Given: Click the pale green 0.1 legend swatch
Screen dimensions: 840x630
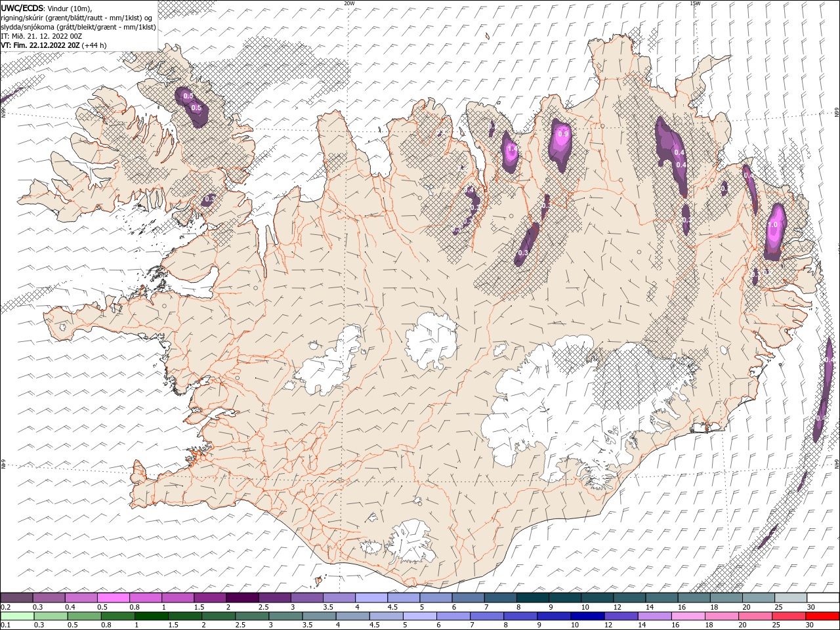Looking at the screenshot, I should coord(16,616).
